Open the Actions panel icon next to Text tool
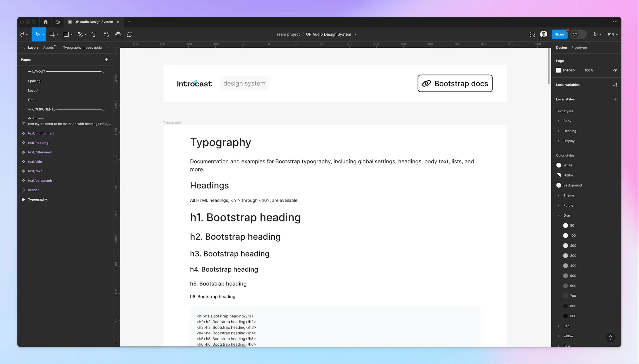This screenshot has width=639, height=364. [106, 34]
